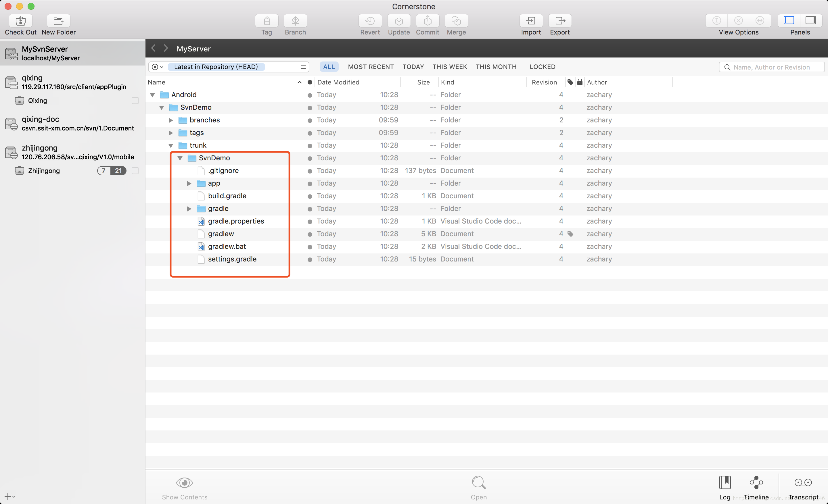Click the Tag toolbar icon
Image resolution: width=828 pixels, height=504 pixels.
267,21
